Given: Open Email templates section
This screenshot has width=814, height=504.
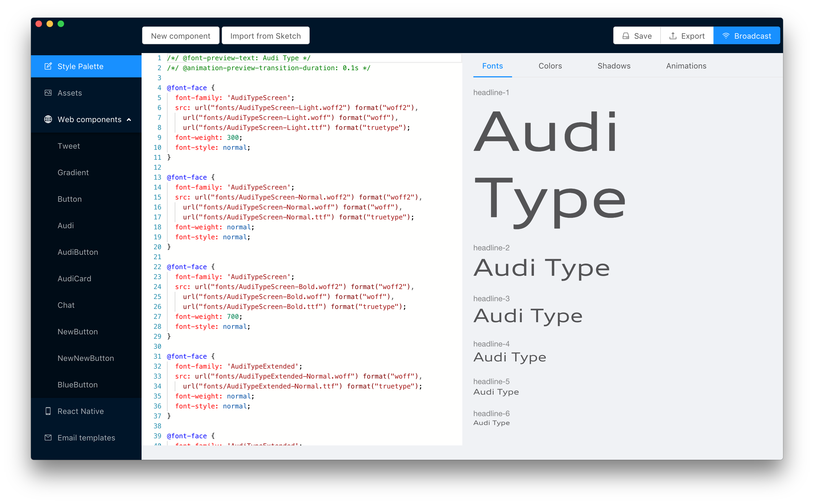Looking at the screenshot, I should click(x=86, y=437).
